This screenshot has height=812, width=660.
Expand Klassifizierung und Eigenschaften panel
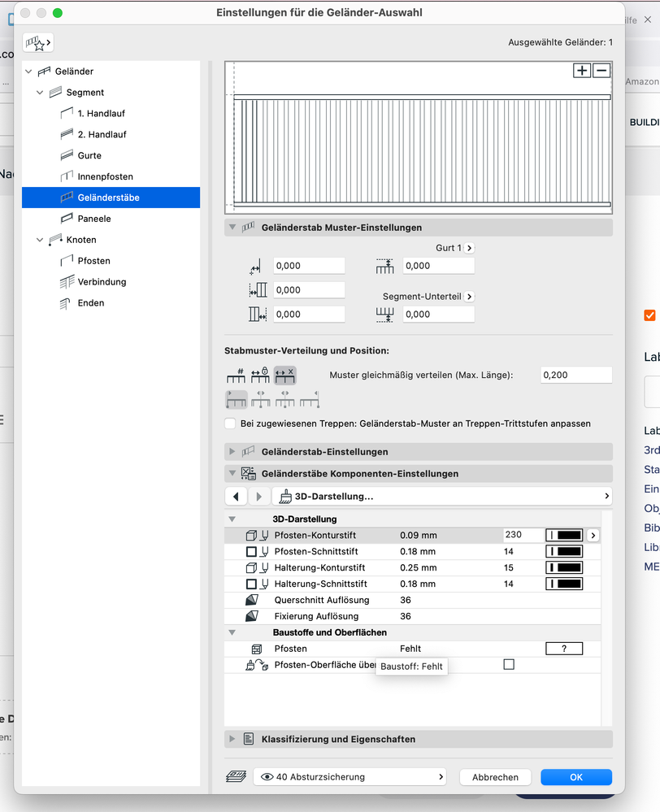232,739
